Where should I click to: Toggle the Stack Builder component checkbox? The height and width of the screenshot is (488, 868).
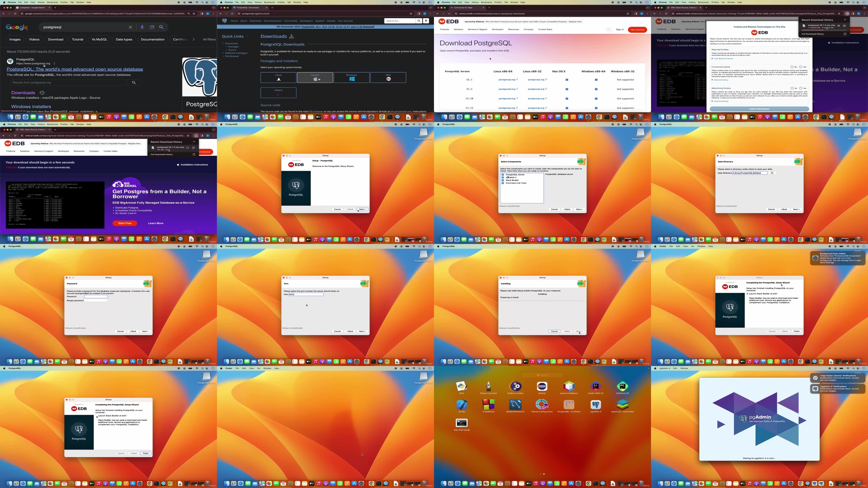coord(503,180)
